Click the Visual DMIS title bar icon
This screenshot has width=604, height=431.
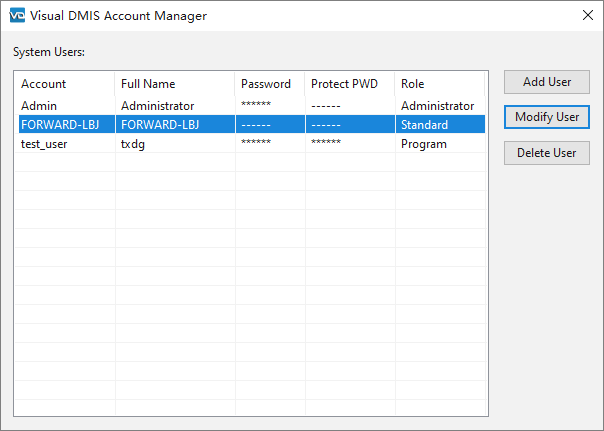(x=17, y=15)
